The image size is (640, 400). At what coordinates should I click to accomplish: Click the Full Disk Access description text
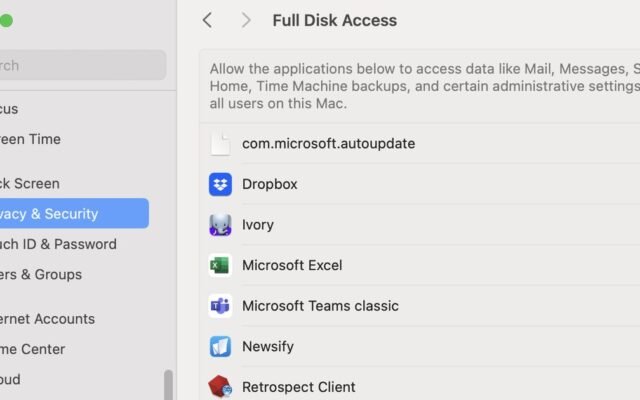[424, 86]
